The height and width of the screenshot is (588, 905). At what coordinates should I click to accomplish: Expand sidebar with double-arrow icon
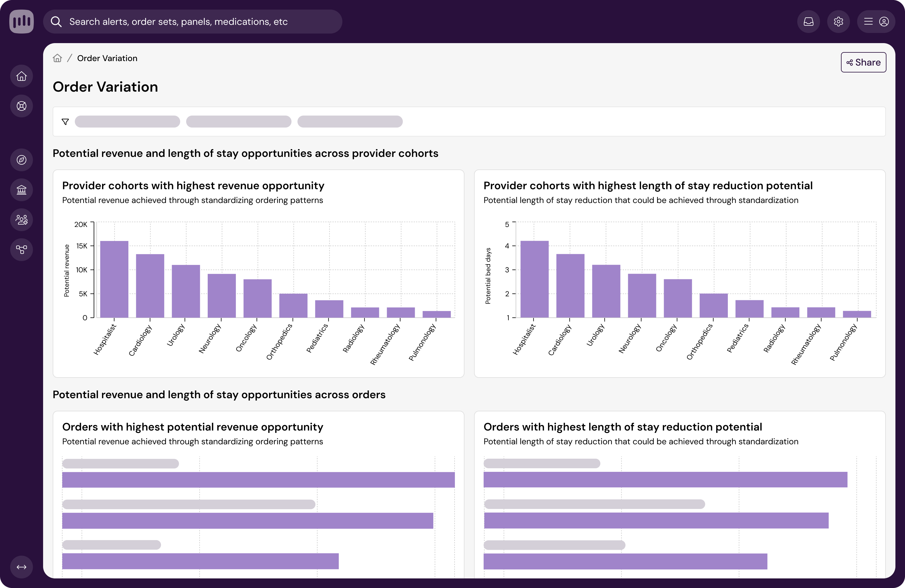pos(22,567)
